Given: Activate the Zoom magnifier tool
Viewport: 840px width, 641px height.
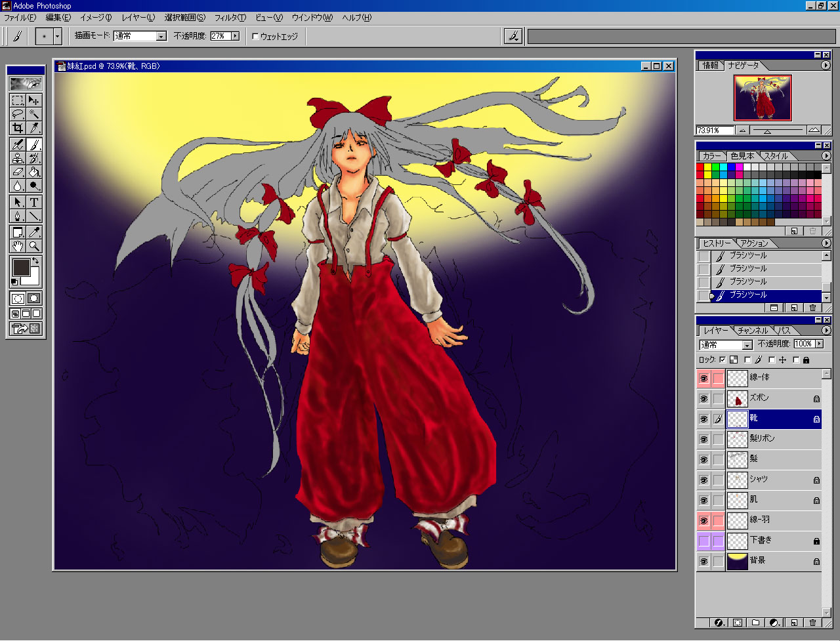Looking at the screenshot, I should [x=34, y=247].
